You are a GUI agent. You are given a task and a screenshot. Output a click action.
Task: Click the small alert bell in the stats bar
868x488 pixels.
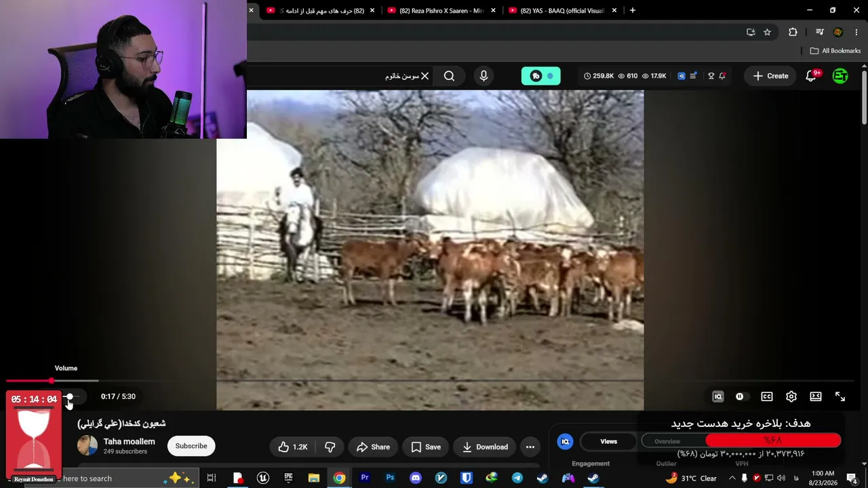[x=722, y=76]
